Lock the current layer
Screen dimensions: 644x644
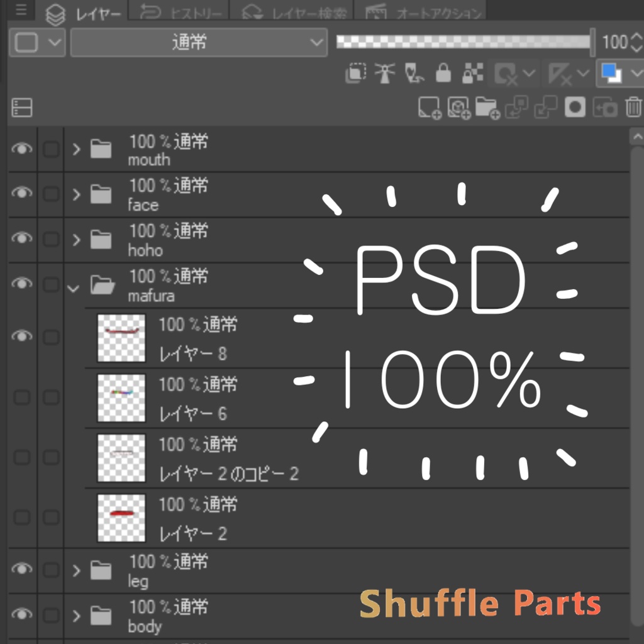pyautogui.click(x=443, y=72)
